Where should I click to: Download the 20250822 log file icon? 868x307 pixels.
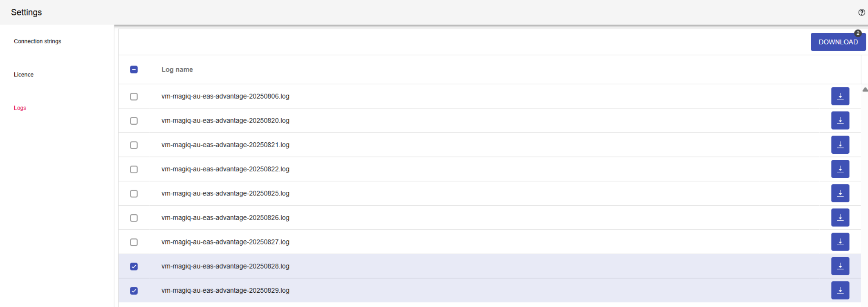coord(840,169)
